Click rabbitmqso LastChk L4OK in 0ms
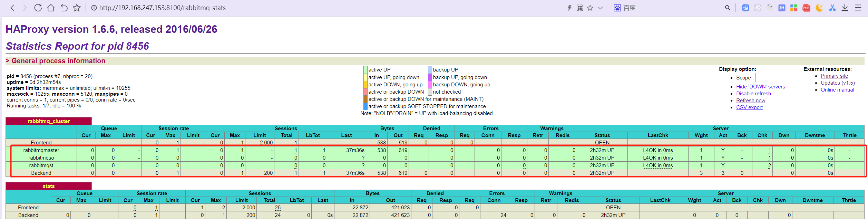This screenshot has height=219, width=868. [658, 158]
